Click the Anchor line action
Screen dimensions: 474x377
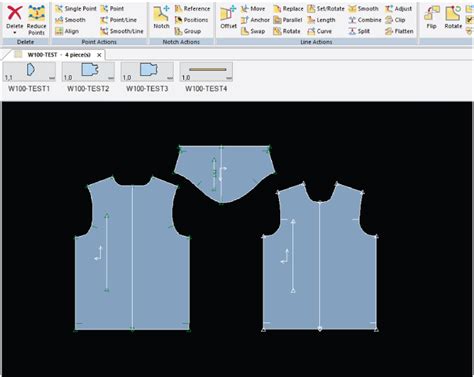click(255, 20)
